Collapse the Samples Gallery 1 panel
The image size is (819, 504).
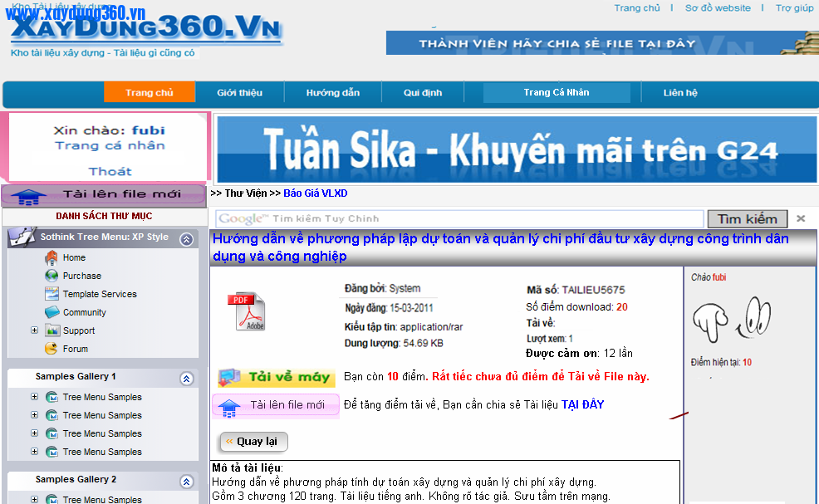[186, 379]
